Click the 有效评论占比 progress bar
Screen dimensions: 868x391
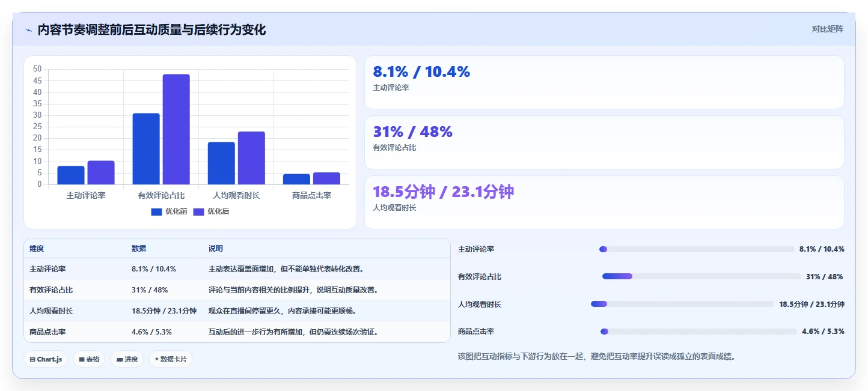[x=701, y=276]
